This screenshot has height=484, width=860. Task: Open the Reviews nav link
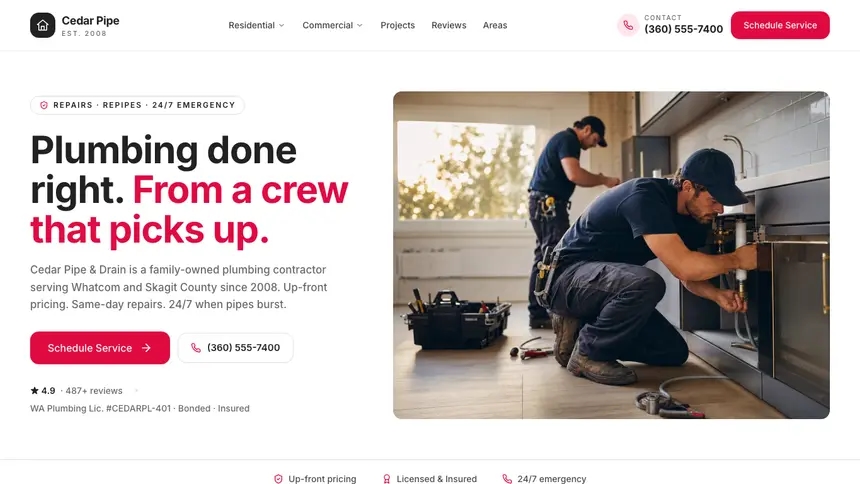(448, 25)
